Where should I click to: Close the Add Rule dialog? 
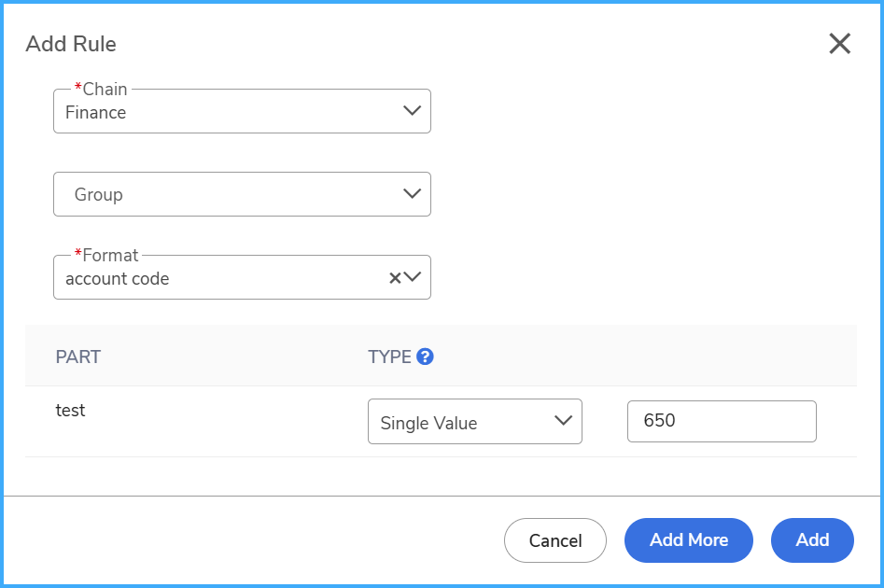(839, 44)
